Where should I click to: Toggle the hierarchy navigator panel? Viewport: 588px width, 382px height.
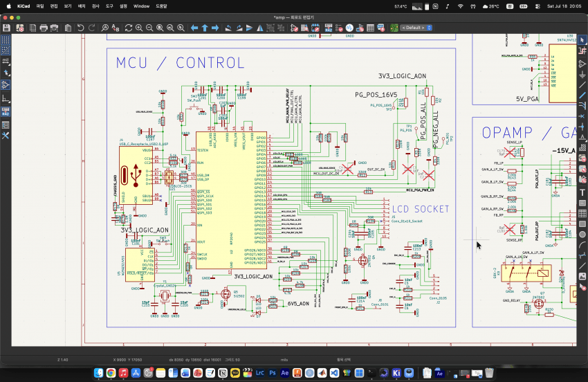pos(6,125)
